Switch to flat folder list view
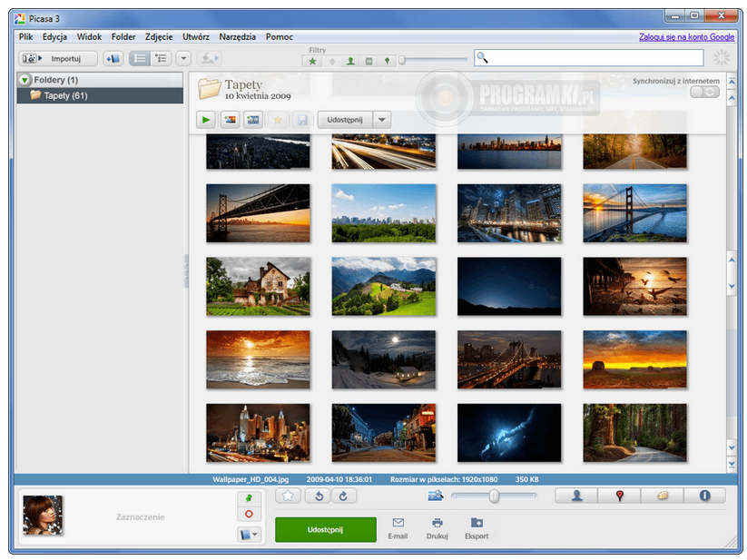This screenshot has width=747, height=560. (140, 59)
